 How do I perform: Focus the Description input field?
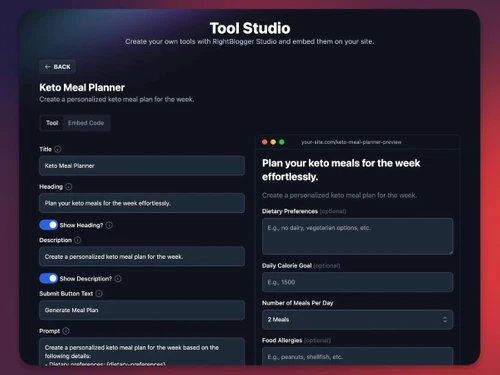coord(142,256)
